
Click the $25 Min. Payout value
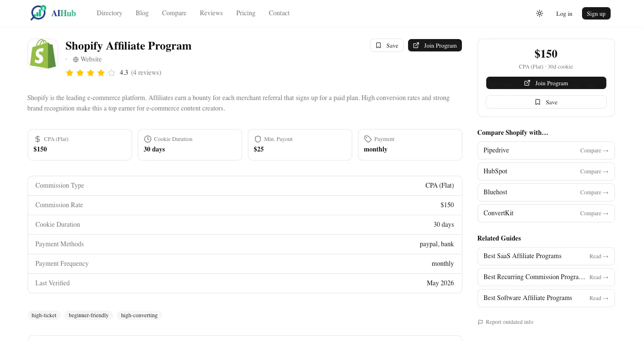(259, 150)
